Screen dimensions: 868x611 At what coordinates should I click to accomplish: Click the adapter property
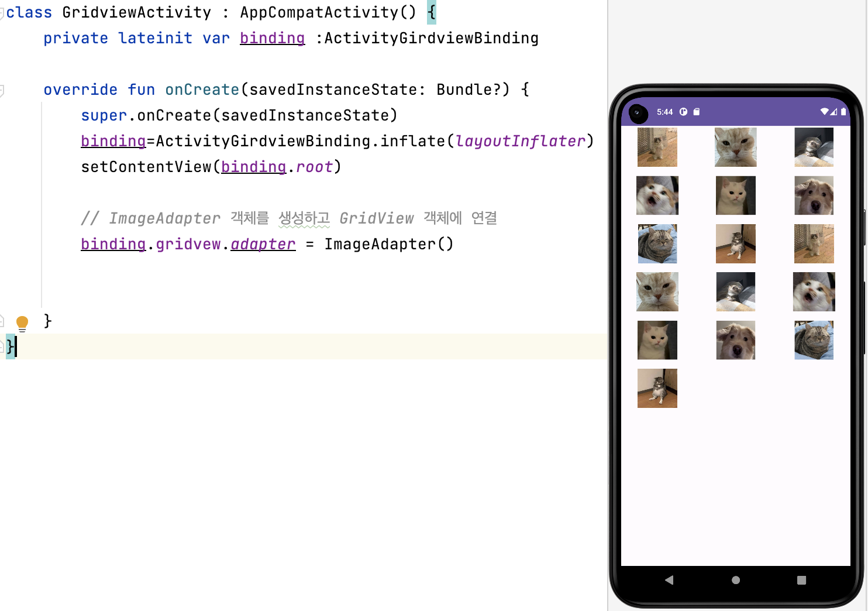tap(263, 244)
